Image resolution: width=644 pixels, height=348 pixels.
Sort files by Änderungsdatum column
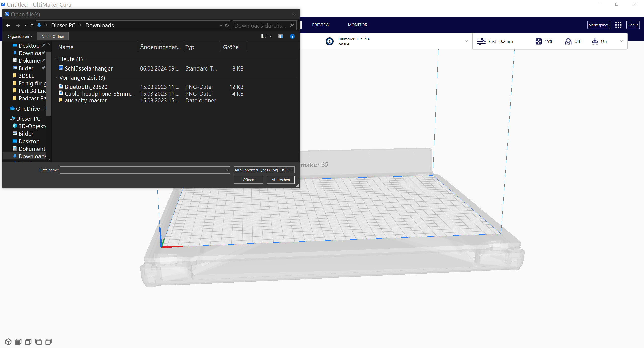160,47
